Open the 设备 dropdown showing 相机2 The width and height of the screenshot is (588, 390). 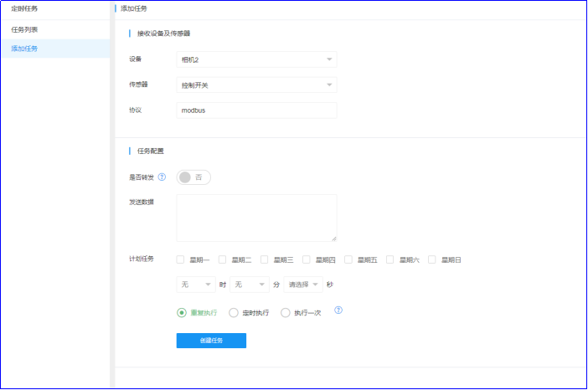click(256, 59)
